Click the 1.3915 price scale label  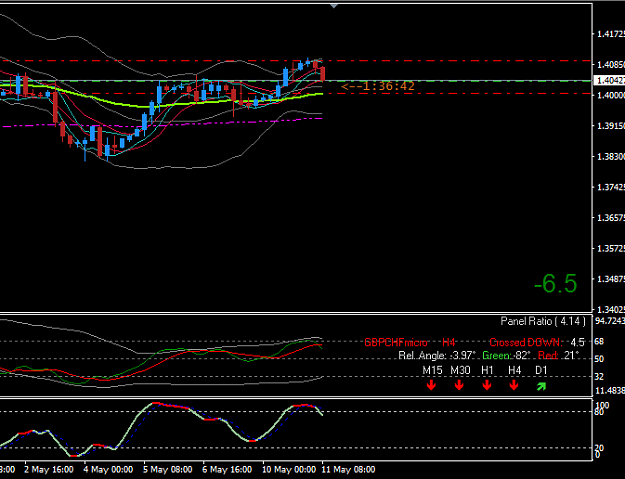coord(610,126)
